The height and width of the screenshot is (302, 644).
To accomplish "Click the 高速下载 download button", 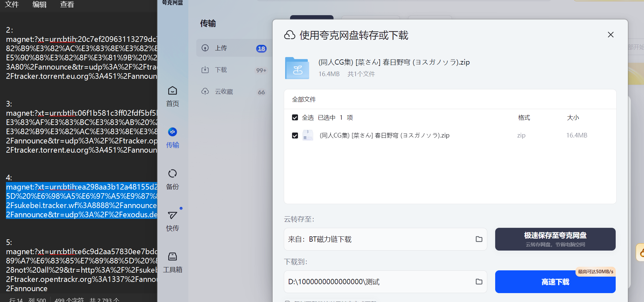I will [555, 282].
